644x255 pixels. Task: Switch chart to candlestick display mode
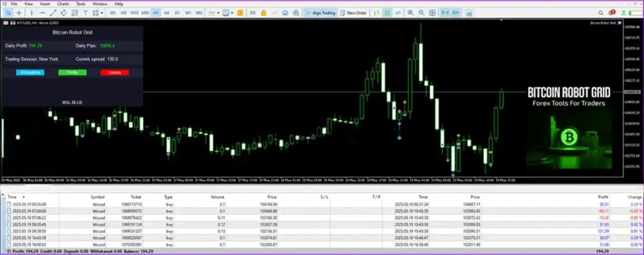click(x=387, y=13)
